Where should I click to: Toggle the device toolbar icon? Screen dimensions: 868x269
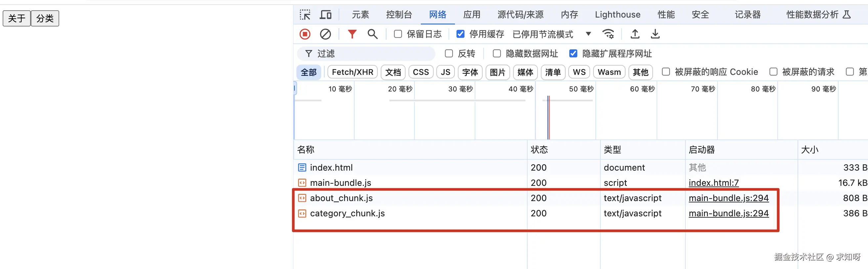click(325, 15)
